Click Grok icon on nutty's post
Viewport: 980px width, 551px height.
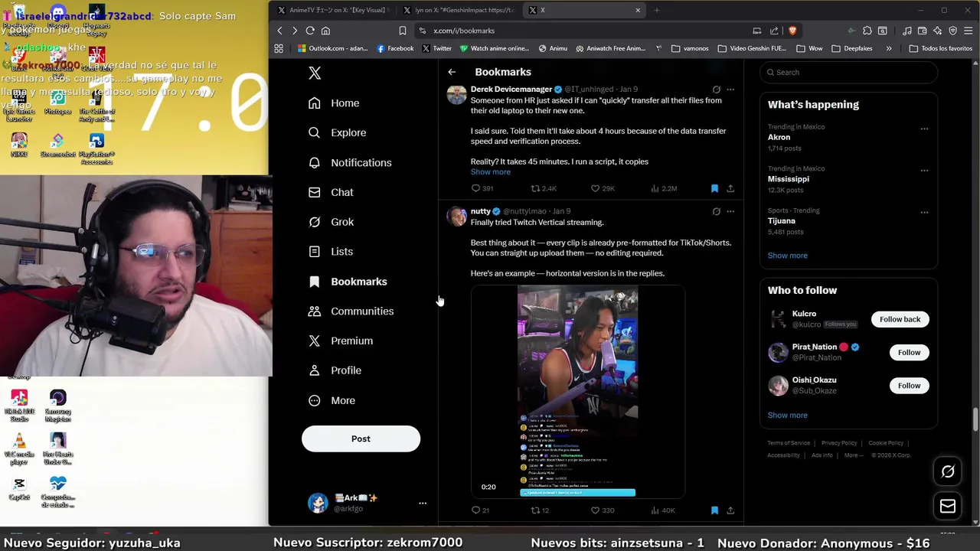tap(716, 211)
